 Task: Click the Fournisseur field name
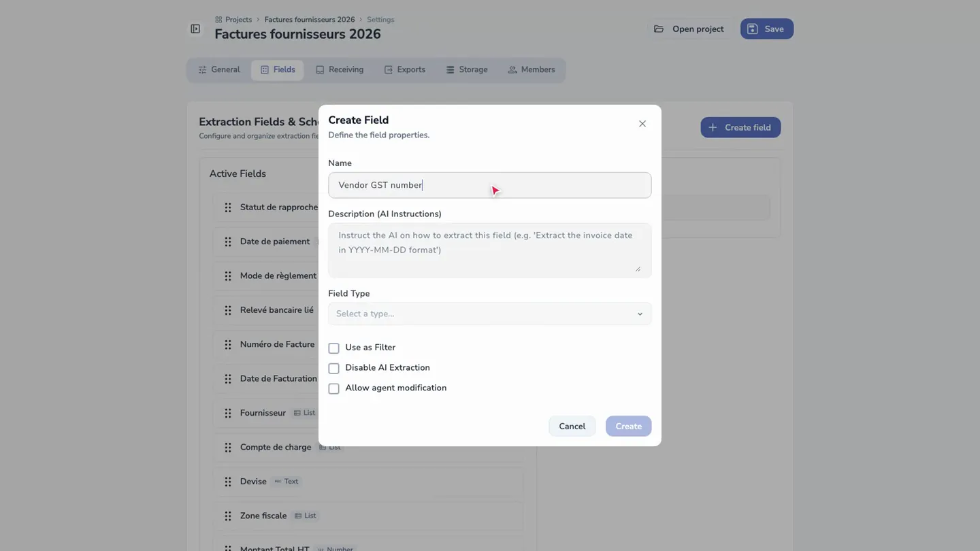point(263,413)
